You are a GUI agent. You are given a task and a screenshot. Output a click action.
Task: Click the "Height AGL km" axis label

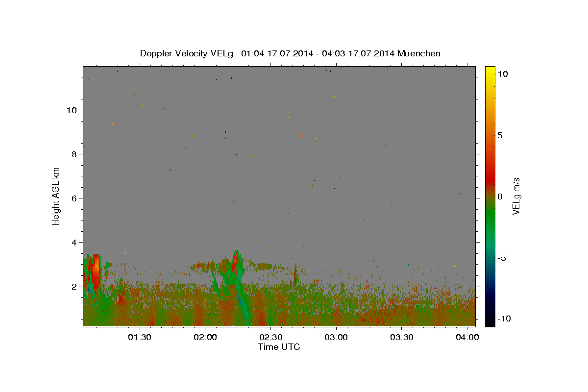(x=56, y=196)
